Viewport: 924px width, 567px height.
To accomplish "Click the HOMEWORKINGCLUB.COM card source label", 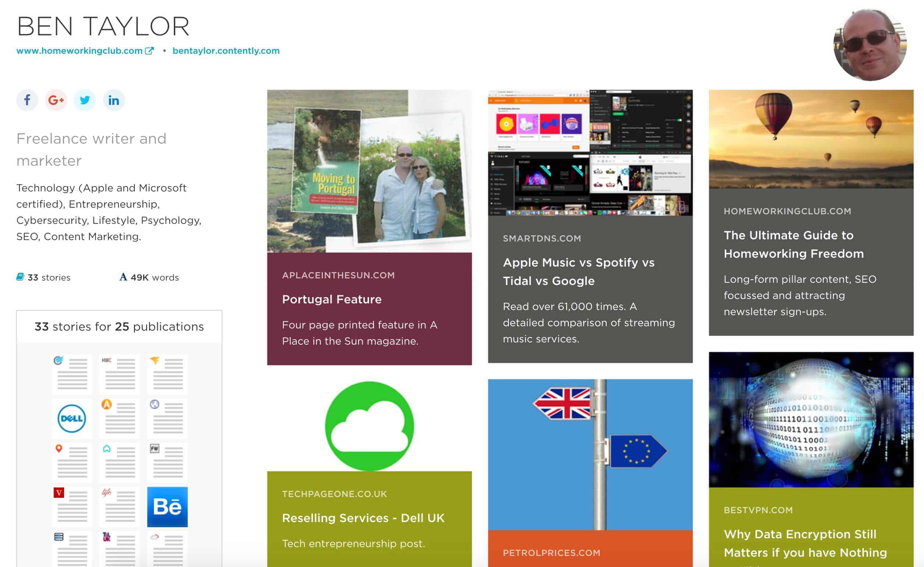I will 787,211.
